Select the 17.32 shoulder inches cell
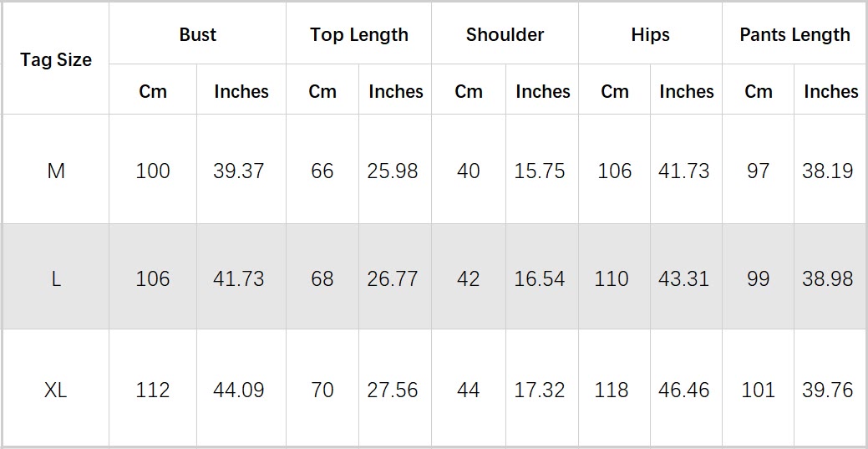This screenshot has height=449, width=868. pos(540,390)
